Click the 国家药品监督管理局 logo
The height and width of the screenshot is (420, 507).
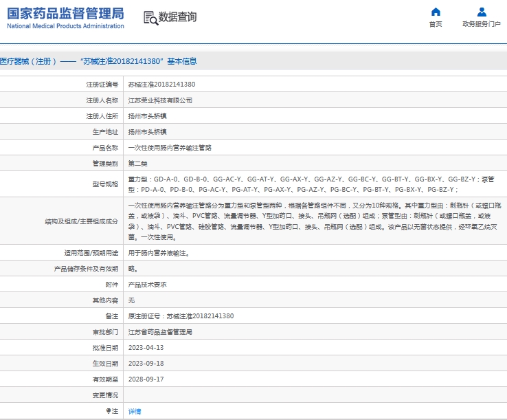pos(65,18)
